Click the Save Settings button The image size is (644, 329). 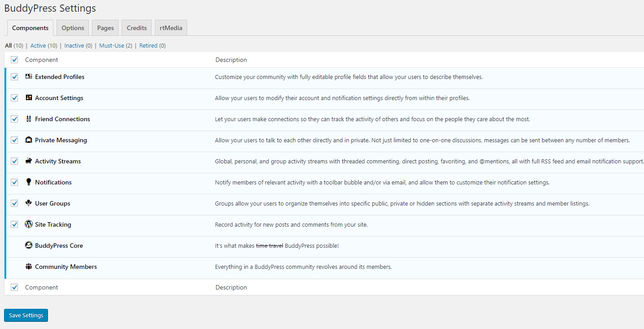pos(26,315)
